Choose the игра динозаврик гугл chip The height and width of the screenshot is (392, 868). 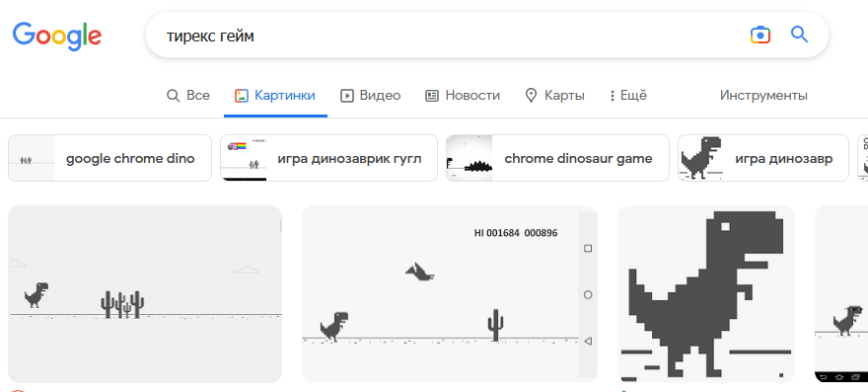click(328, 158)
